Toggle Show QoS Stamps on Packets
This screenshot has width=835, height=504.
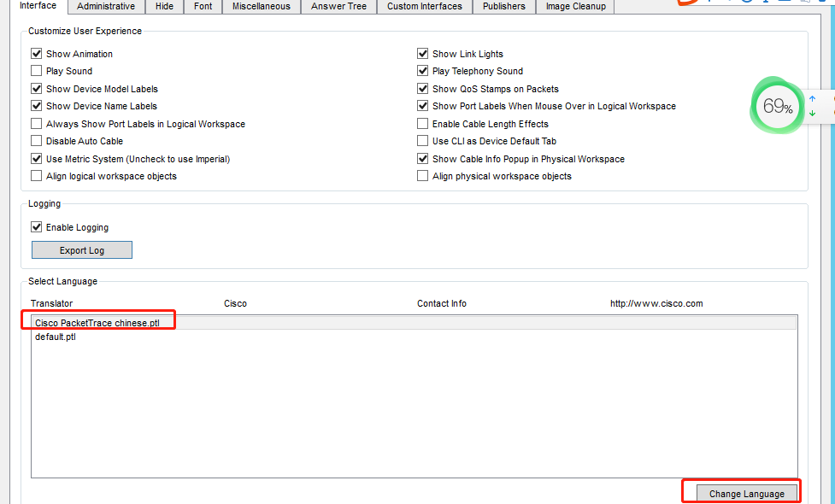pos(422,88)
